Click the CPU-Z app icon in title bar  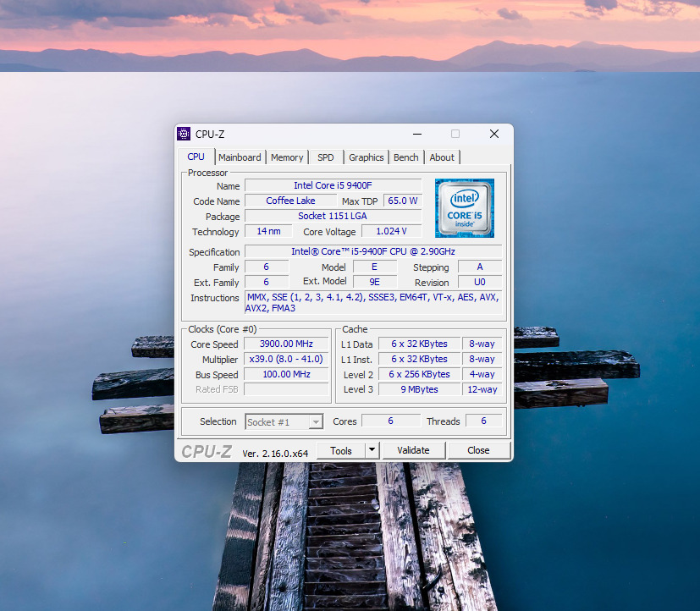tap(184, 134)
